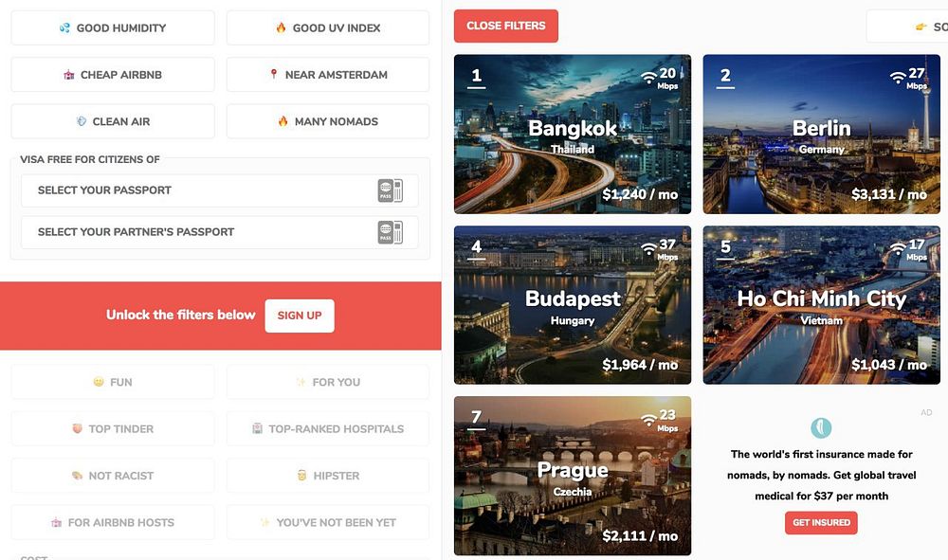Select the Near Amsterdam filter
This screenshot has height=560, width=948.
328,75
